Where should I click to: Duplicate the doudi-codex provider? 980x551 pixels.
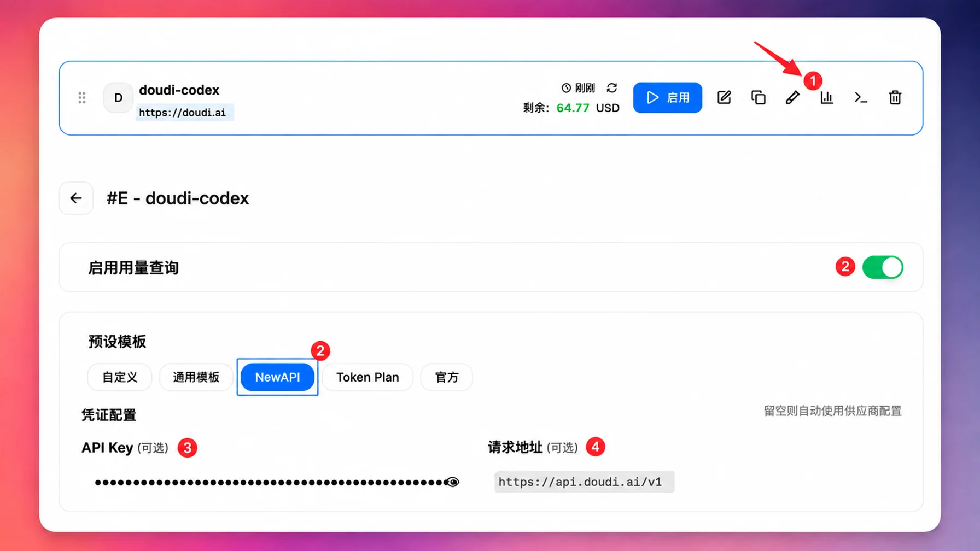click(759, 98)
